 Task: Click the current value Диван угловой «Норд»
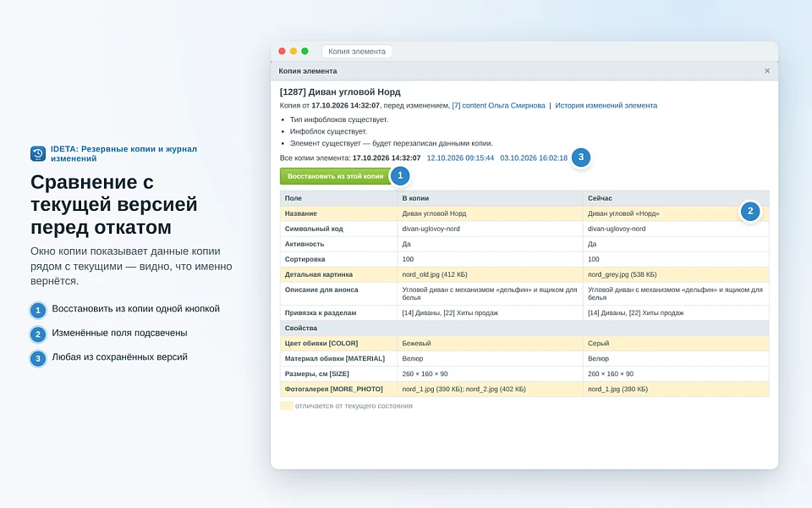623,213
